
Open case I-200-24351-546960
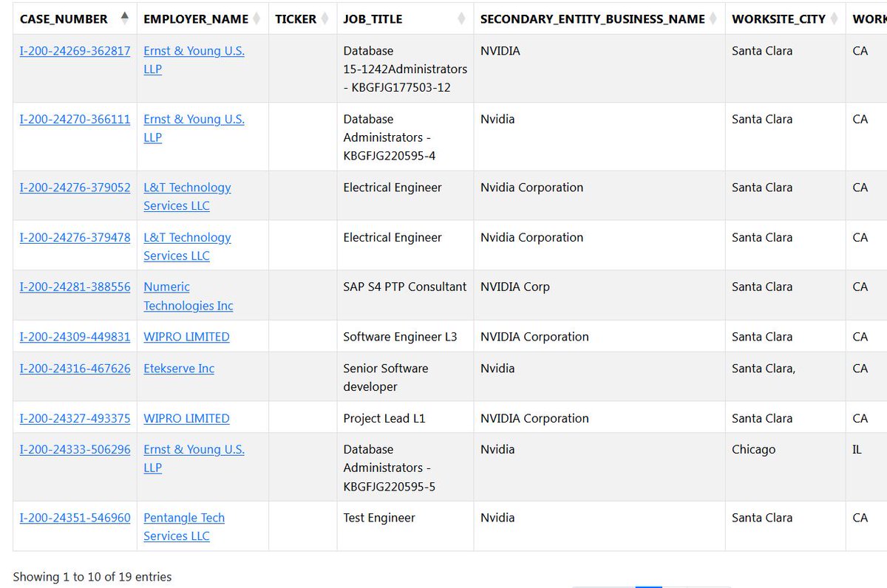point(75,518)
